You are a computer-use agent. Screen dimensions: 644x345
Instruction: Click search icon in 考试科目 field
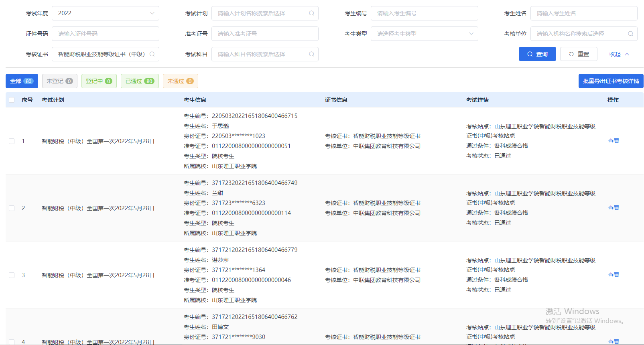tap(311, 54)
